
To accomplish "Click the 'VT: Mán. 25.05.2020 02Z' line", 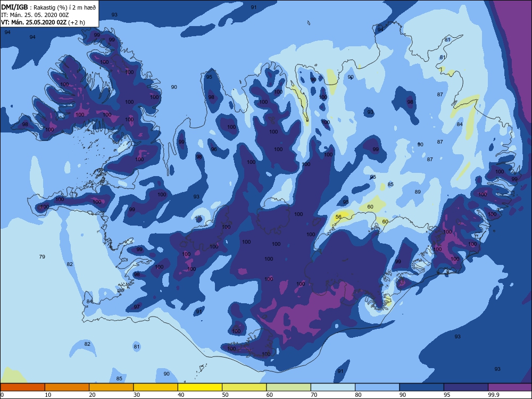I will point(43,22).
